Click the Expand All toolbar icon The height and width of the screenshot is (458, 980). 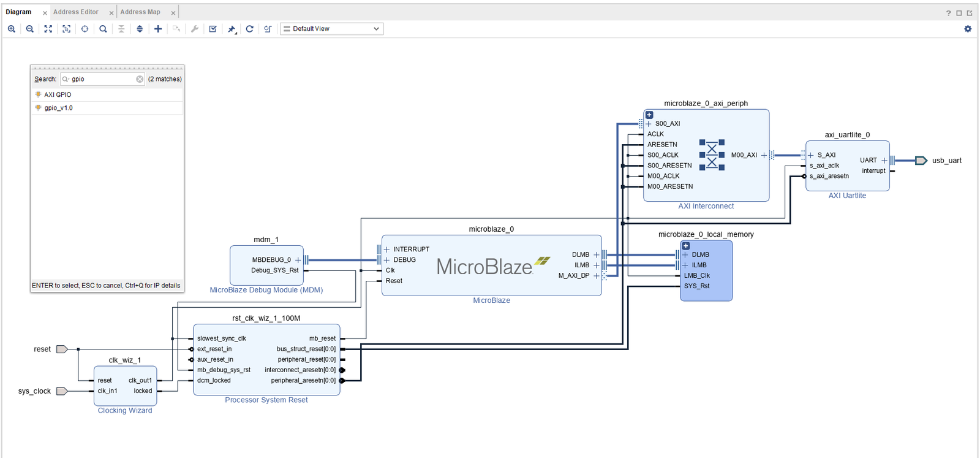click(140, 29)
